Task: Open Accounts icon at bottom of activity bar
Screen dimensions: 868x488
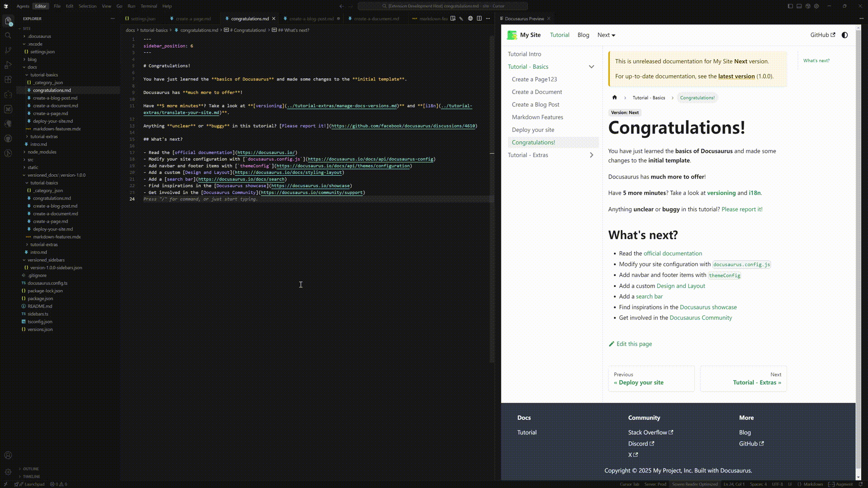Action: click(x=8, y=455)
